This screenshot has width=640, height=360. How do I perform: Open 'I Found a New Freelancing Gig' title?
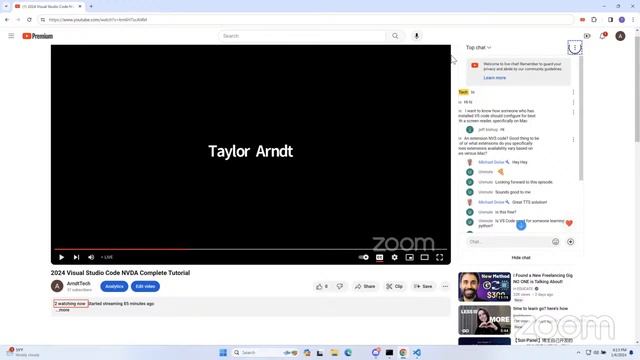[543, 278]
